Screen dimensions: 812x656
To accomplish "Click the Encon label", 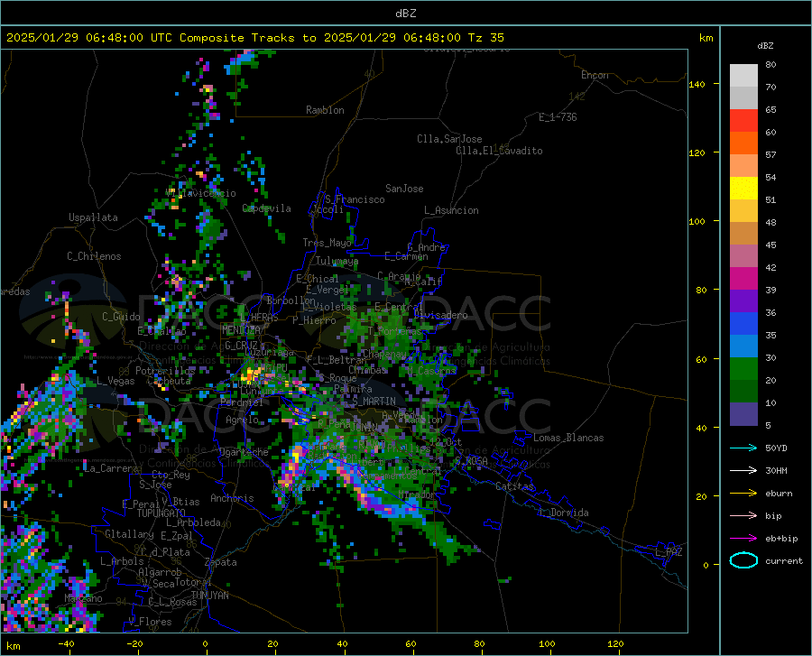I will 595,75.
